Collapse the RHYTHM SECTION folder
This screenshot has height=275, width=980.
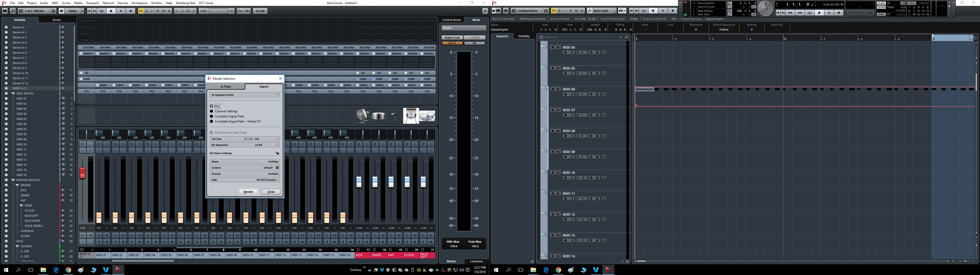coord(13,180)
